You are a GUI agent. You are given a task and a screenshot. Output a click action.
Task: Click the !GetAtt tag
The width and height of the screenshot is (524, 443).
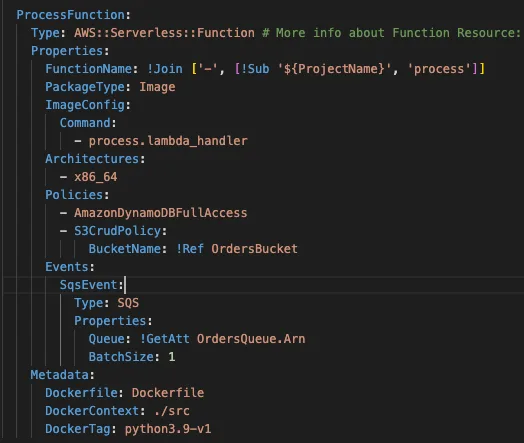coord(164,339)
